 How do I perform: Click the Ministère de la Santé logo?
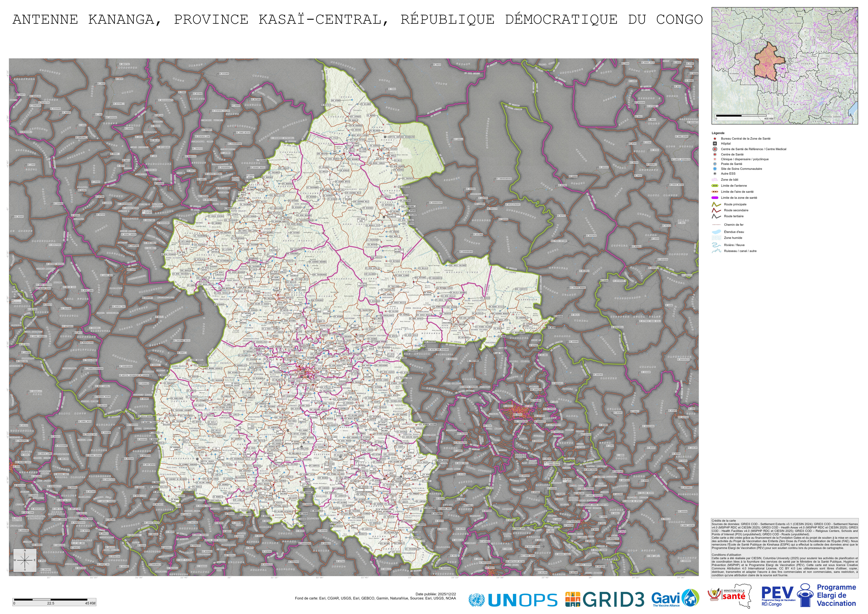(x=729, y=596)
